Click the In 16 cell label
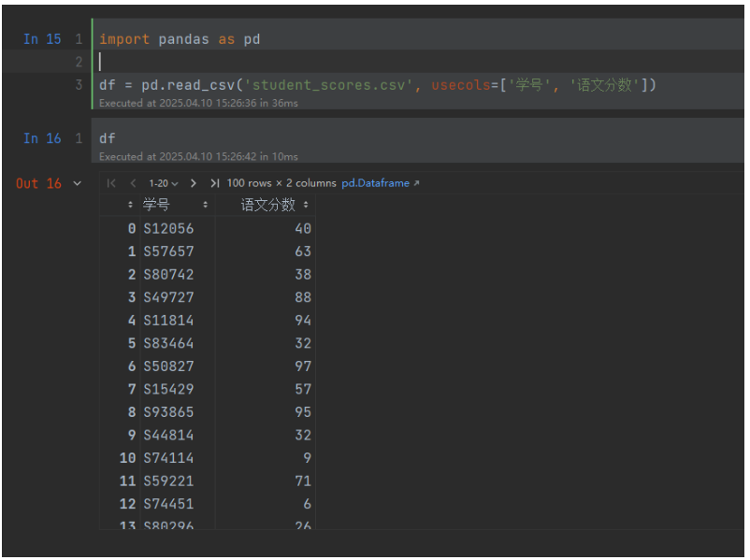This screenshot has height=560, width=750. pos(42,138)
